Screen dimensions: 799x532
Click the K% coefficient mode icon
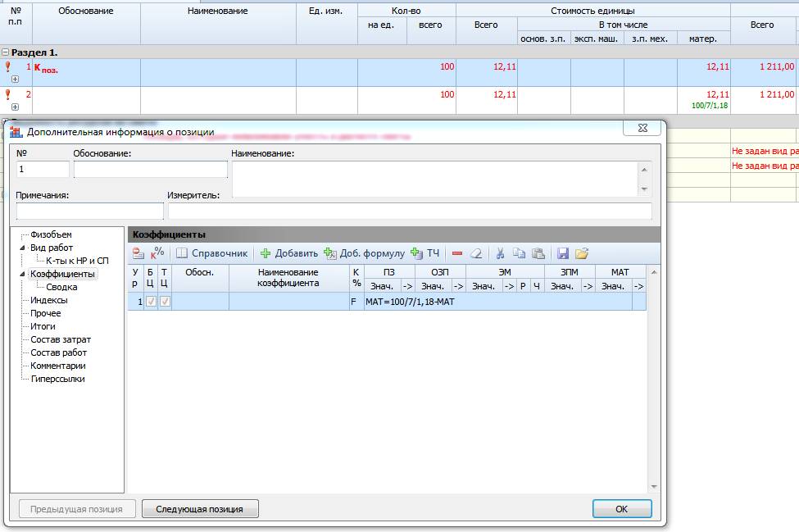tap(157, 253)
